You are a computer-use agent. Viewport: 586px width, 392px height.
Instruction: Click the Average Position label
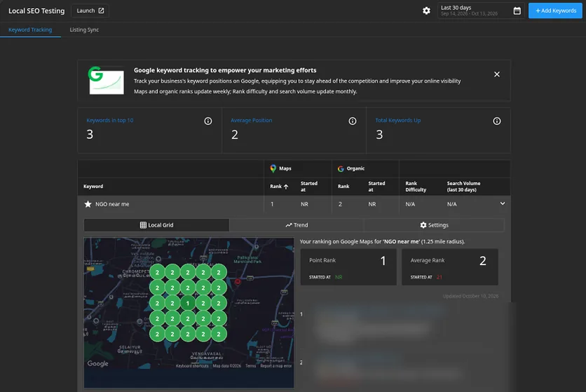pos(251,120)
